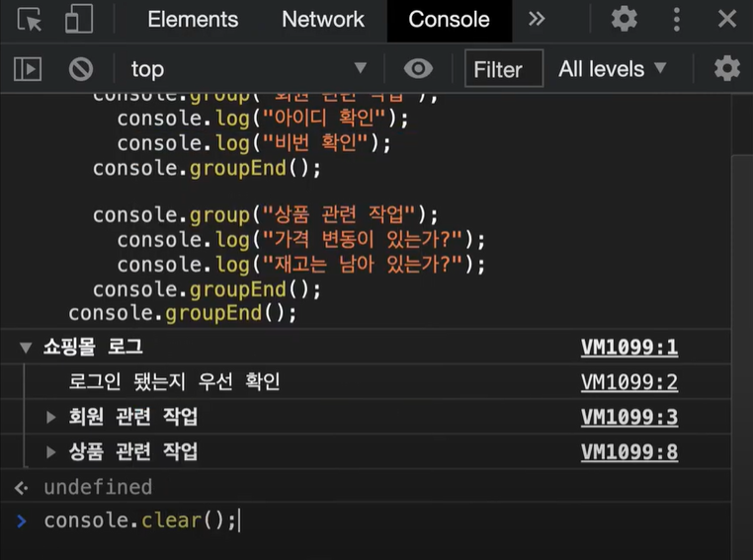Switch to the Network tab

pos(323,20)
